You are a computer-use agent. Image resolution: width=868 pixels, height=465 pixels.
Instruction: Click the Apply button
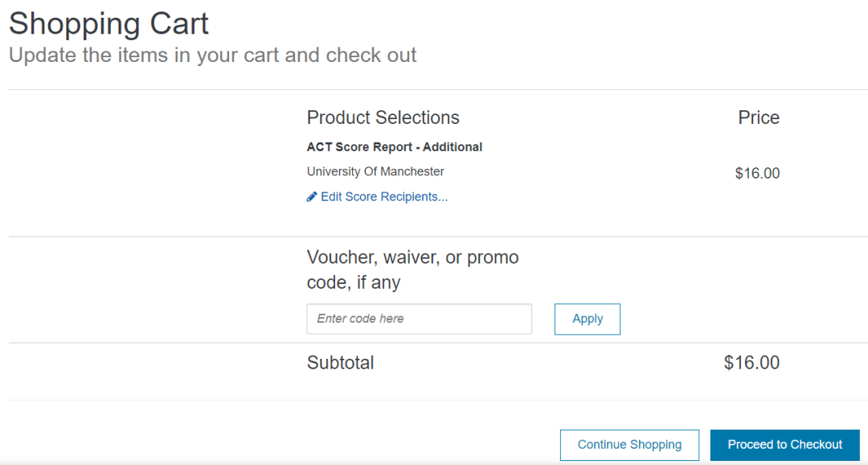point(588,319)
